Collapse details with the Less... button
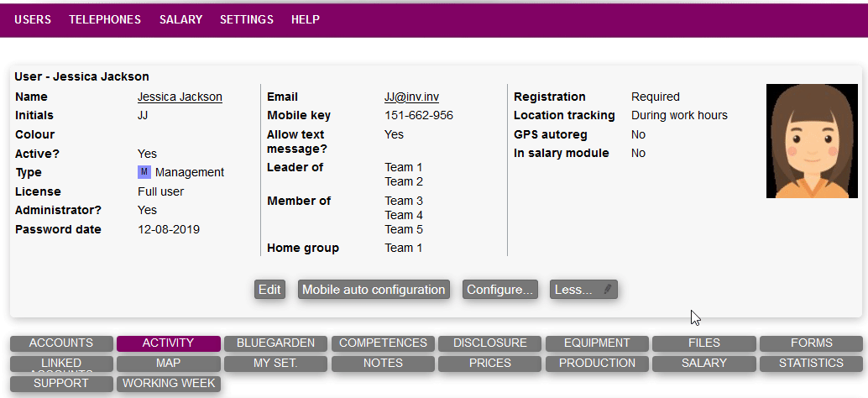Viewport: 868px width, 398px height. (x=583, y=290)
